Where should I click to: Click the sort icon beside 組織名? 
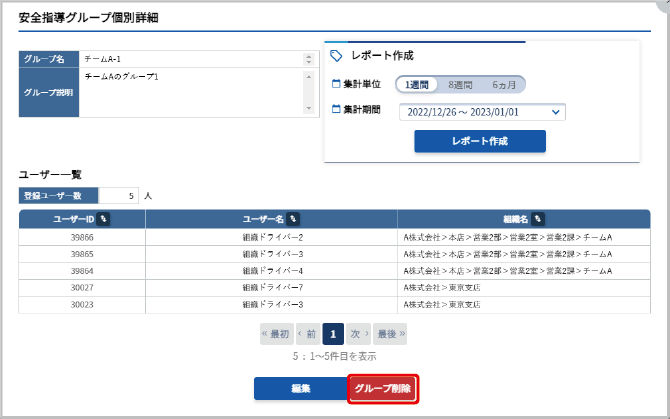pos(538,219)
